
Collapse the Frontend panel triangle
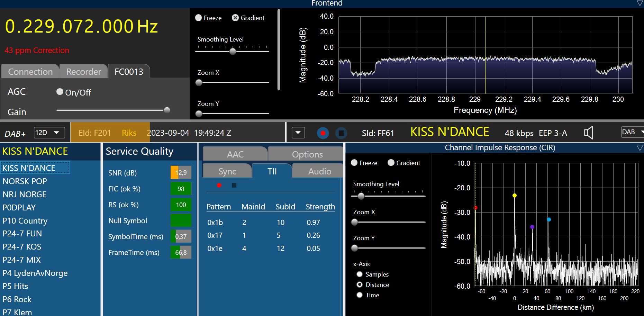[x=640, y=3]
